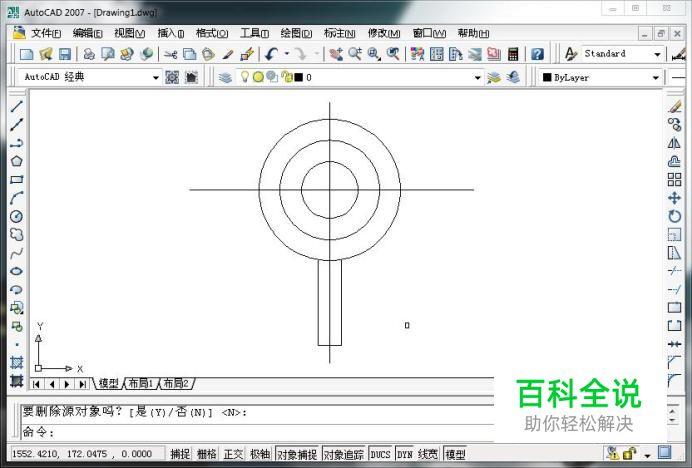Toggle the layer sun freeze icon
The height and width of the screenshot is (468, 692).
point(258,77)
